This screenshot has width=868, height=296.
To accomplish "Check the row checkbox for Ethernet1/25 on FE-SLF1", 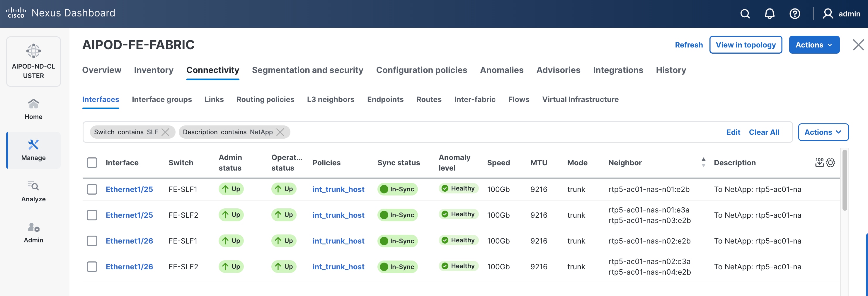I will coord(92,189).
